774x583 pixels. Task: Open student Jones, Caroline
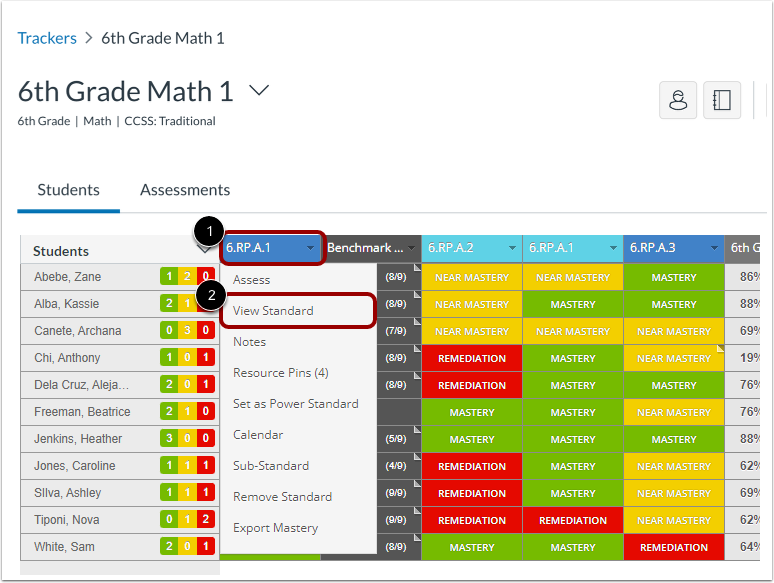pos(75,466)
